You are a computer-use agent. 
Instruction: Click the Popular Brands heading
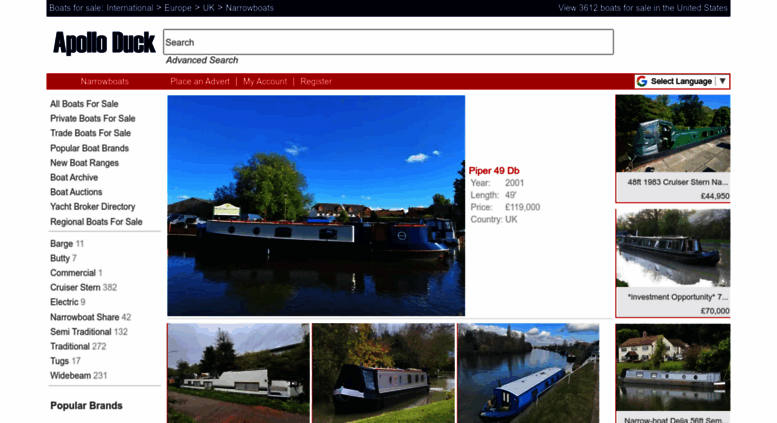[x=86, y=406]
